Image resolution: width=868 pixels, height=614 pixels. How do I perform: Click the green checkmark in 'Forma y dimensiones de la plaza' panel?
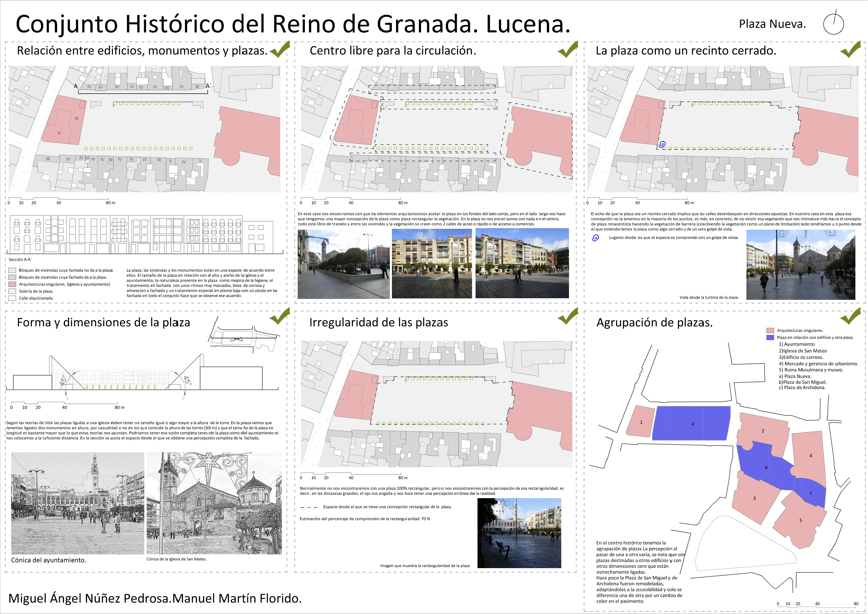tap(280, 316)
